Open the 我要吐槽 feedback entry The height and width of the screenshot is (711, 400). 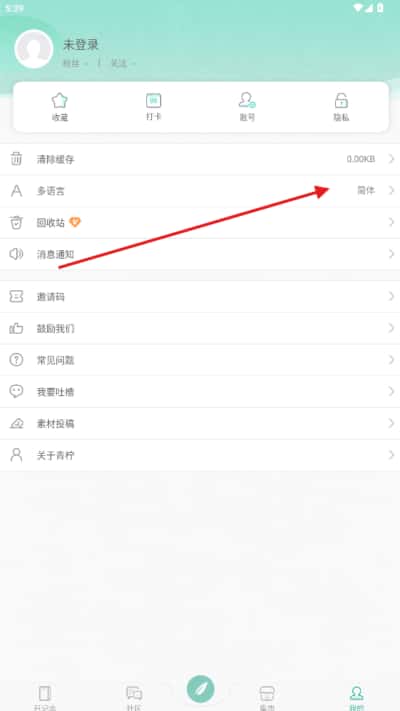point(200,391)
